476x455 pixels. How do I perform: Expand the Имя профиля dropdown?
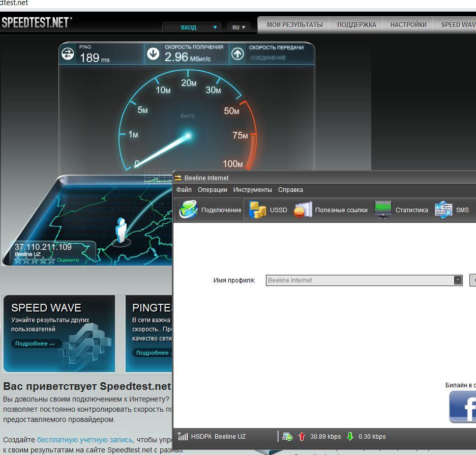click(458, 280)
